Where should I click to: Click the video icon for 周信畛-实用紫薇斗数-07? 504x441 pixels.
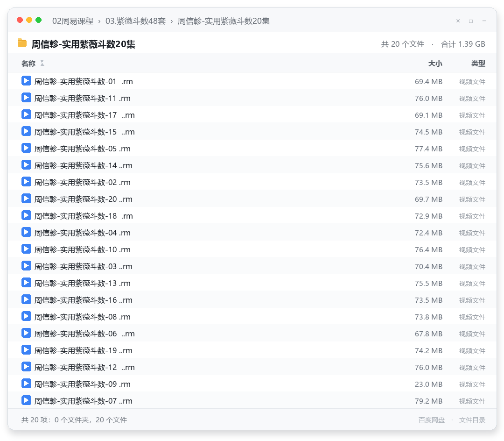(x=26, y=400)
